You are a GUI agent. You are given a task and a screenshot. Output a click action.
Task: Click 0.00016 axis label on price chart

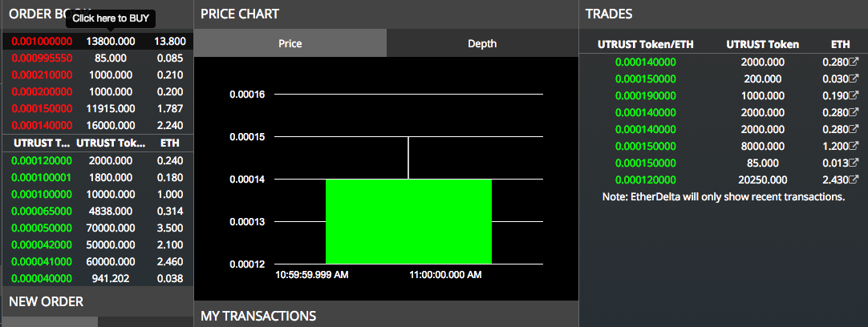(x=247, y=95)
